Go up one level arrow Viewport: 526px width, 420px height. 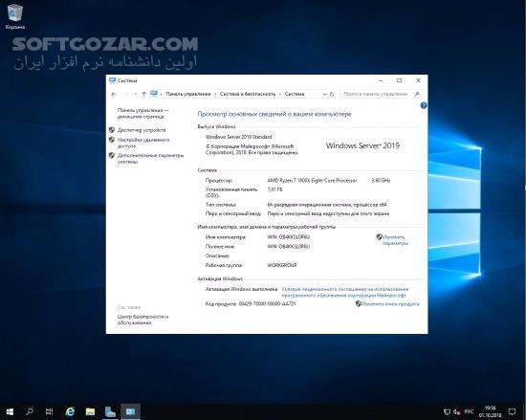[x=143, y=95]
